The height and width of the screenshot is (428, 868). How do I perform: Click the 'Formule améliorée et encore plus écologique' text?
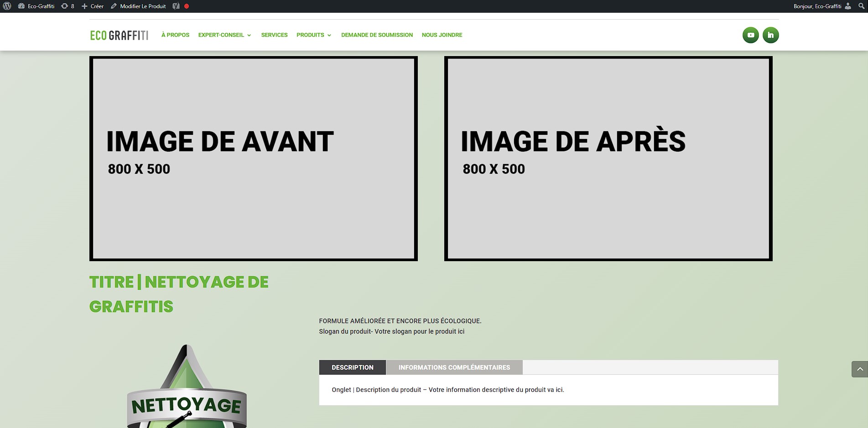tap(400, 321)
